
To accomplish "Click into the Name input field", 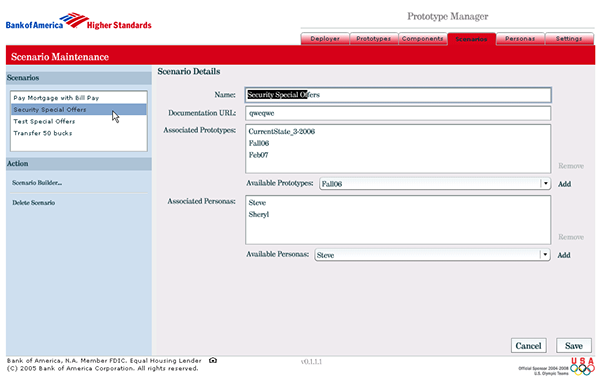I will (398, 95).
